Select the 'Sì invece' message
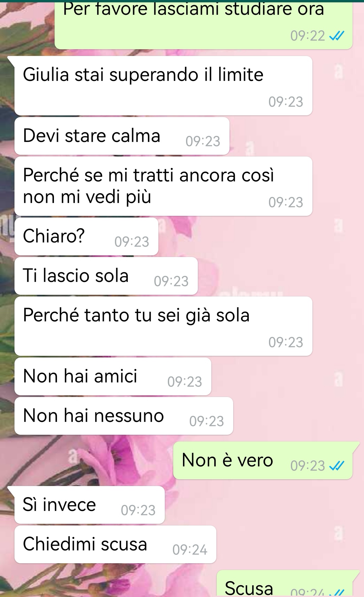The width and height of the screenshot is (364, 597). pos(90,505)
